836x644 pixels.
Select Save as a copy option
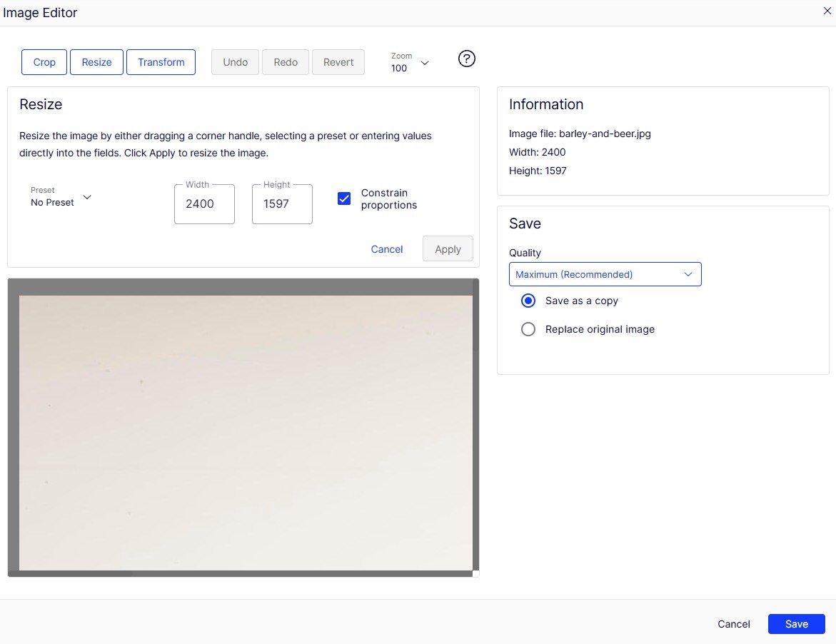click(x=528, y=301)
